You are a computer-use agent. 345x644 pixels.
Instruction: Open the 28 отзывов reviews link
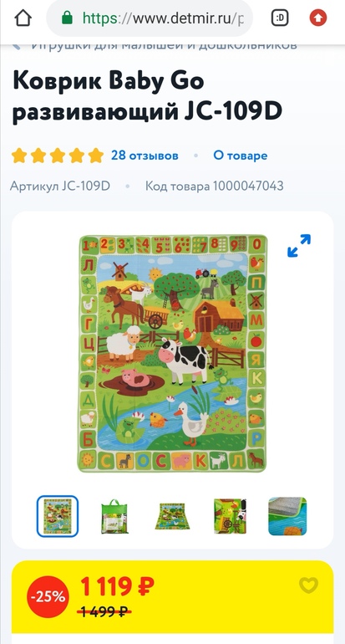point(145,156)
